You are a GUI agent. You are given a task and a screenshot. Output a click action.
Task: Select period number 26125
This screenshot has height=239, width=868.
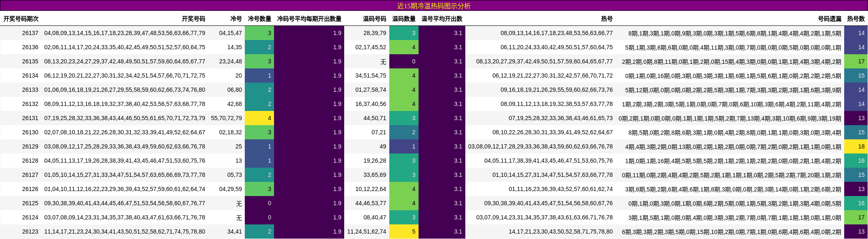[x=30, y=203]
